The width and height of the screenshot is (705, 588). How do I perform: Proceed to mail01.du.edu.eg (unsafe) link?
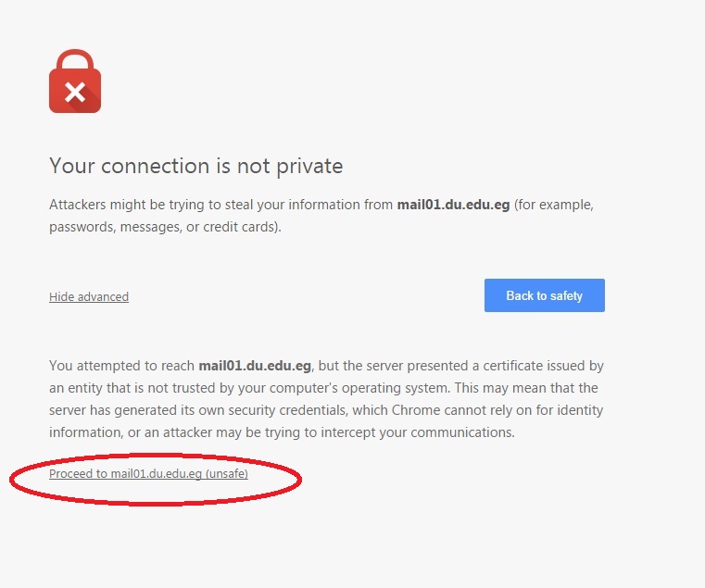click(148, 474)
